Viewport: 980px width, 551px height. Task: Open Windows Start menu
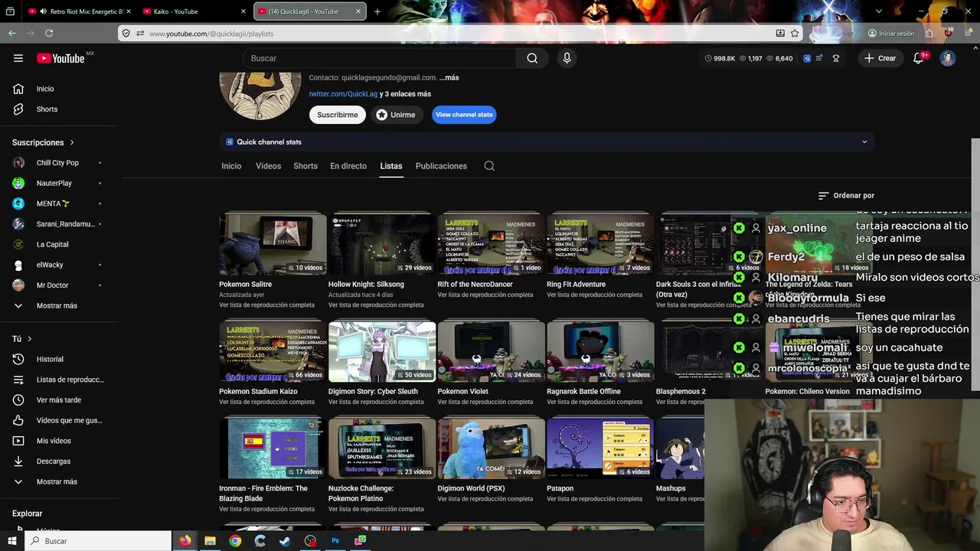pyautogui.click(x=12, y=541)
